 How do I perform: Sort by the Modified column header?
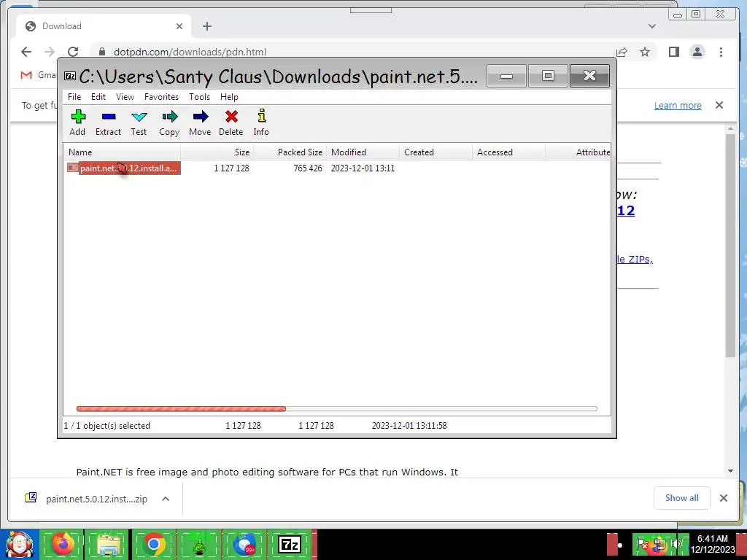[363, 152]
